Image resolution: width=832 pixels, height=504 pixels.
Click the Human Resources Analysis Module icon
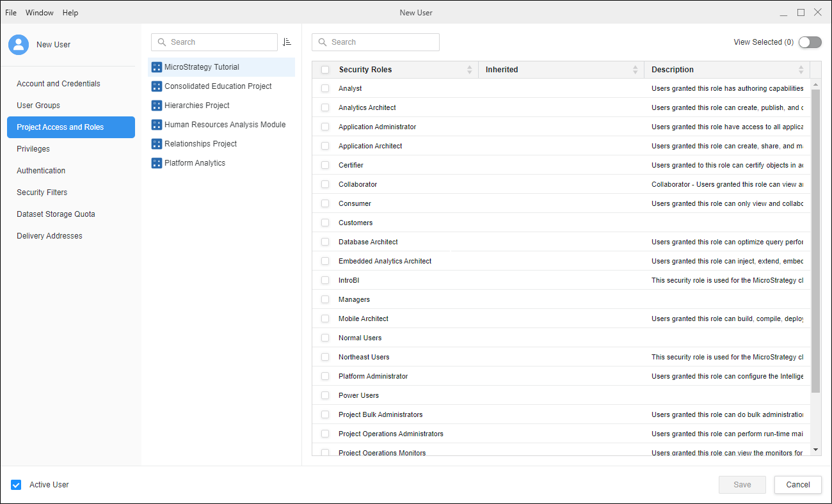pyautogui.click(x=157, y=125)
